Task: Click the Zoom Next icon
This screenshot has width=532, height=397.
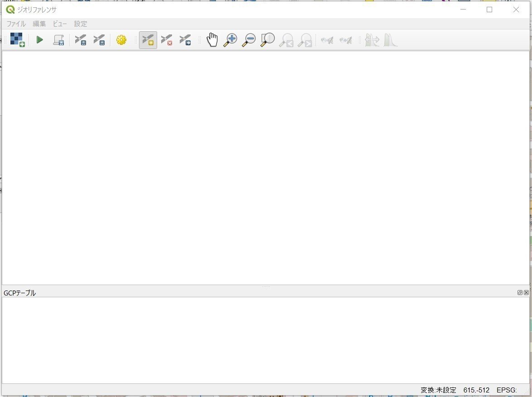Action: [x=305, y=40]
